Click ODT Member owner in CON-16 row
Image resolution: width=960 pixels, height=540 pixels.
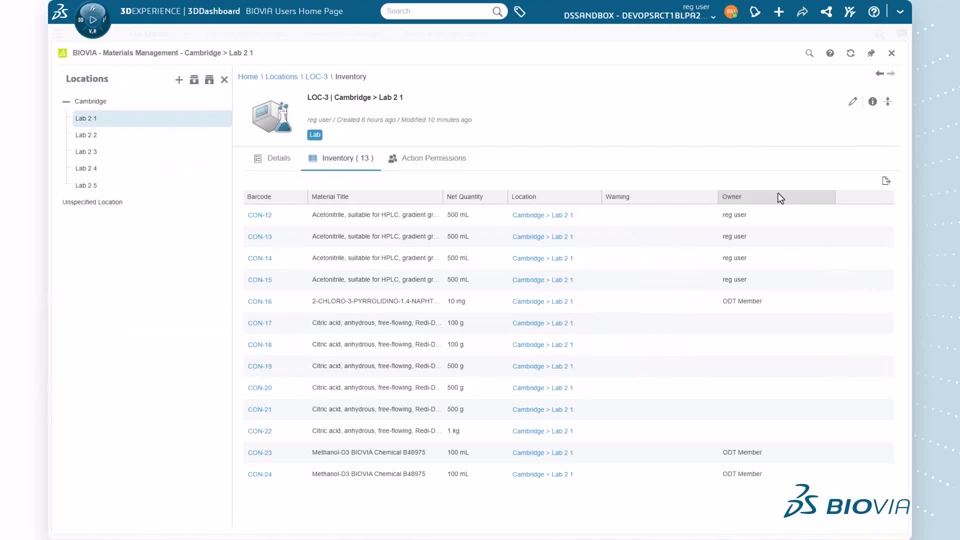pos(742,301)
